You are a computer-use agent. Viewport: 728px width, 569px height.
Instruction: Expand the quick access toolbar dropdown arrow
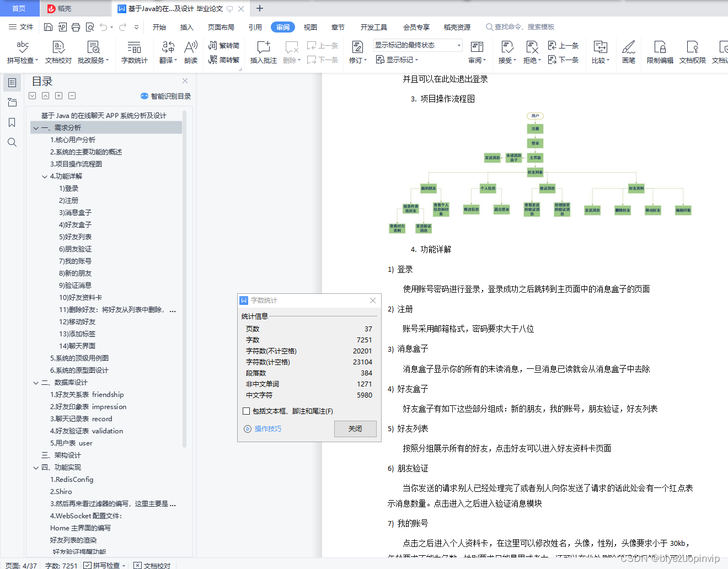click(x=136, y=27)
